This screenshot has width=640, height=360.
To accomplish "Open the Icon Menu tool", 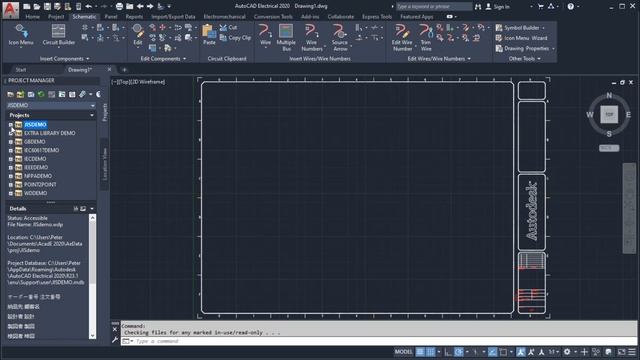I will pyautogui.click(x=21, y=35).
